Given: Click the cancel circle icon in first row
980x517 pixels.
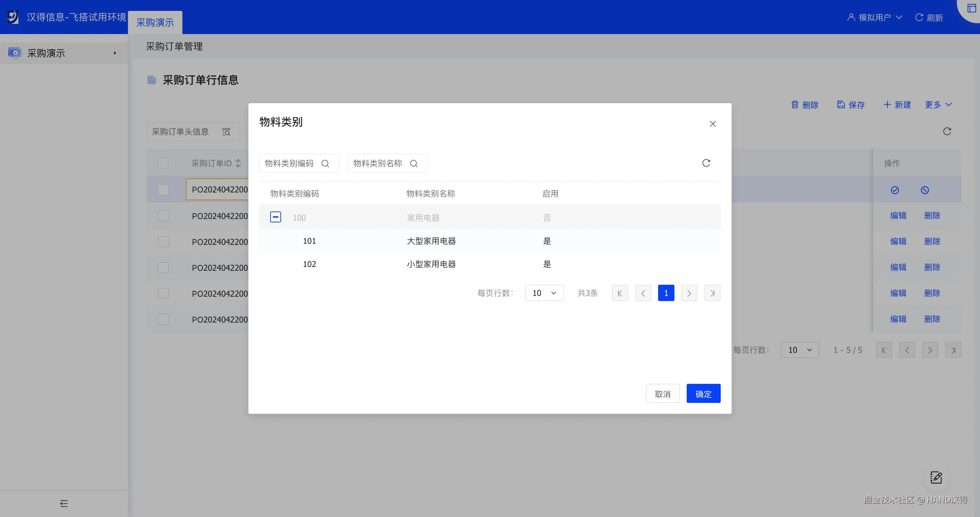Looking at the screenshot, I should click(925, 190).
